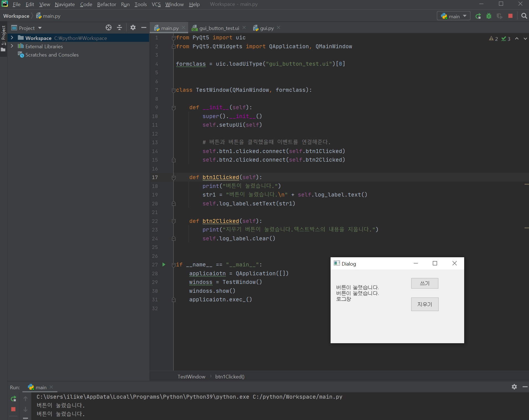Image resolution: width=529 pixels, height=420 pixels.
Task: Click the Rerun main icon in top toolbar
Action: click(478, 16)
